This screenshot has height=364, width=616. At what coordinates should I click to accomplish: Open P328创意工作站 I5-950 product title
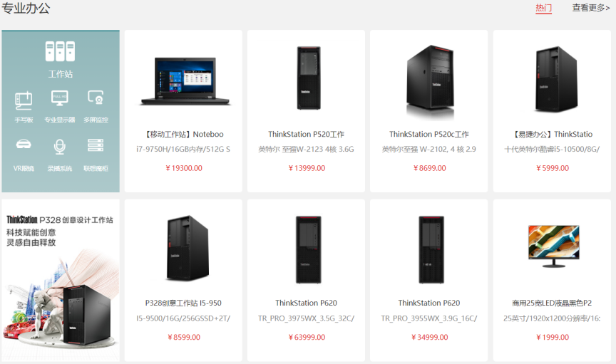183,303
